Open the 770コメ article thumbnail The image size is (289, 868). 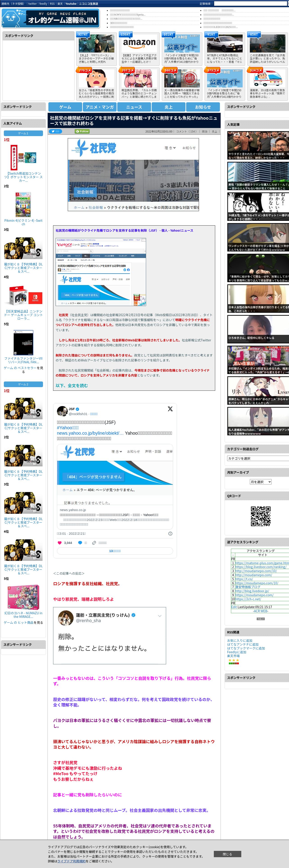[96, 78]
